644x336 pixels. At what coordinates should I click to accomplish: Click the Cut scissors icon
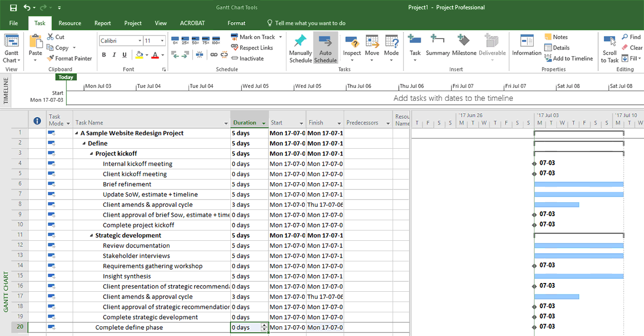click(x=50, y=37)
